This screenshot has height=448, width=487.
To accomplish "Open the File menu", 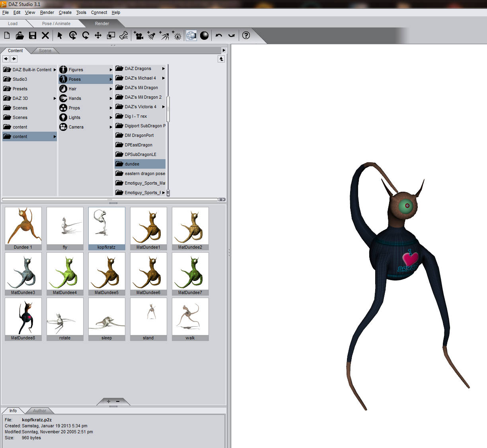I will point(6,12).
